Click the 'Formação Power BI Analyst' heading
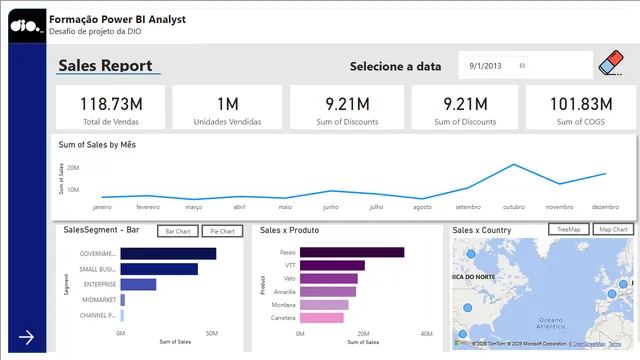The width and height of the screenshot is (640, 360). tap(118, 20)
